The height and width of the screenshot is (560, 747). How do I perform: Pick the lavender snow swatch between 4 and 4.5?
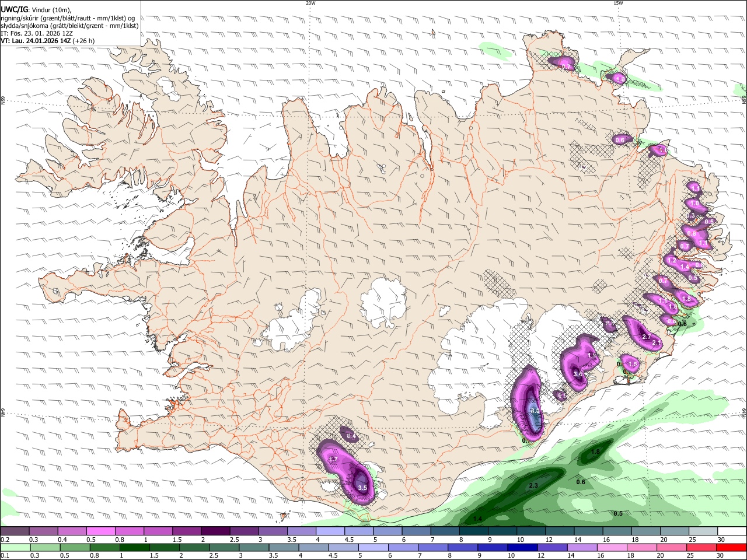(330, 531)
